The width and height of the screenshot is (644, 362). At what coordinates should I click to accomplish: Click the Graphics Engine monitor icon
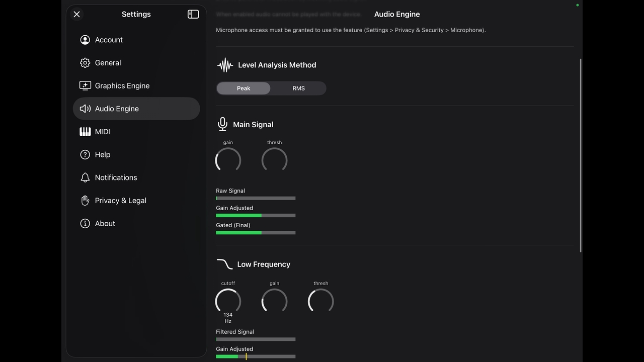(85, 85)
